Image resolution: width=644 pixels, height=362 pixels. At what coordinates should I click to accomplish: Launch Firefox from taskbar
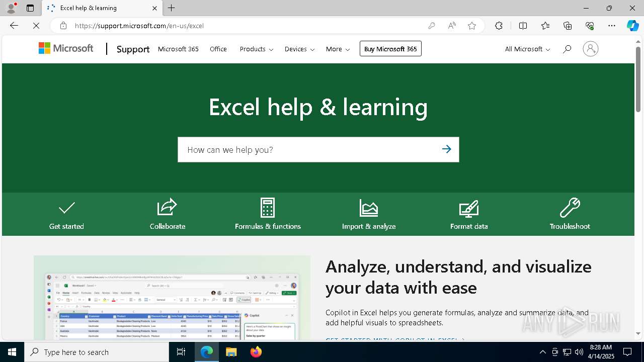pos(256,352)
